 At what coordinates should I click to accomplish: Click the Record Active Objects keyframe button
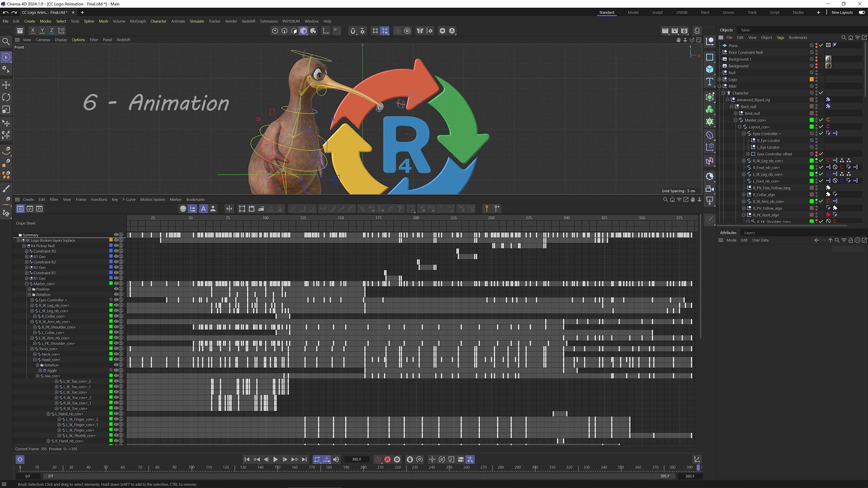[378, 460]
